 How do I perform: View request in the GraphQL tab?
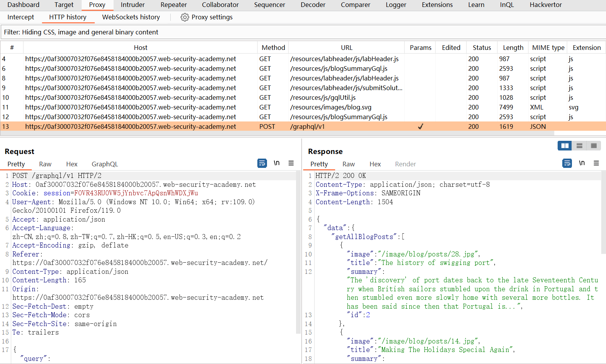(x=104, y=164)
